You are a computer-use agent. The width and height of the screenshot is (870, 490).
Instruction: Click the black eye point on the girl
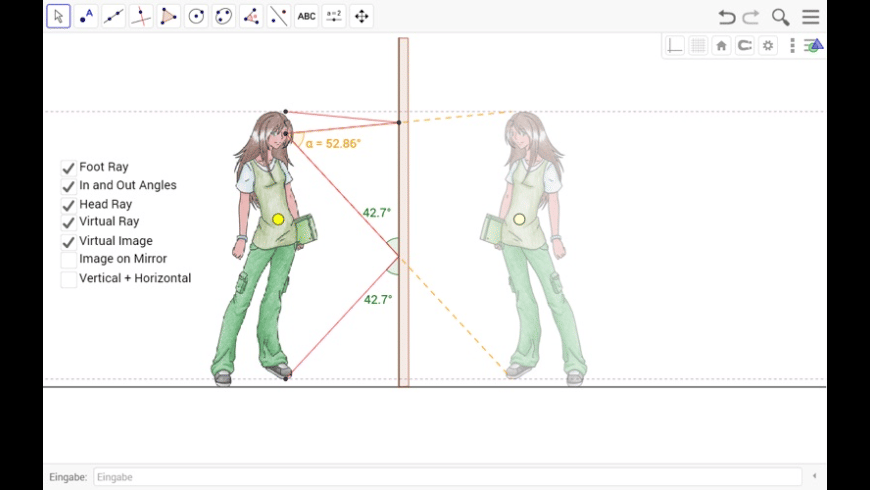(286, 134)
